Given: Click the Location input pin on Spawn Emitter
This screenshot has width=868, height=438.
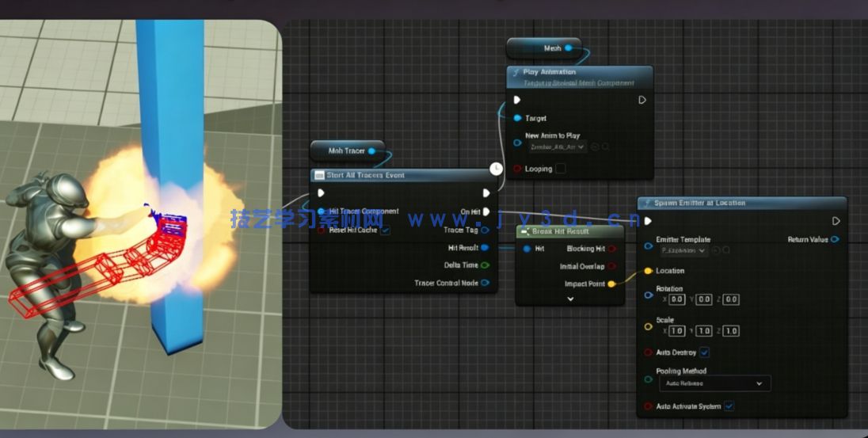Looking at the screenshot, I should pos(649,271).
